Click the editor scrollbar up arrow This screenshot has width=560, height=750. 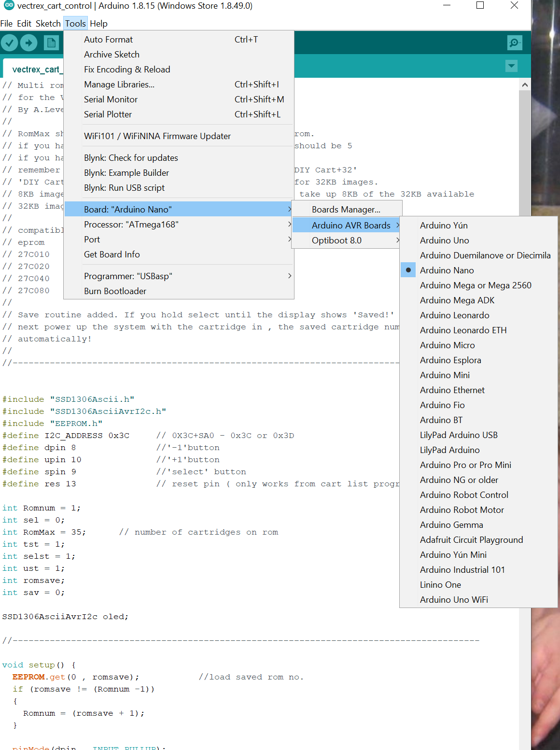[525, 85]
